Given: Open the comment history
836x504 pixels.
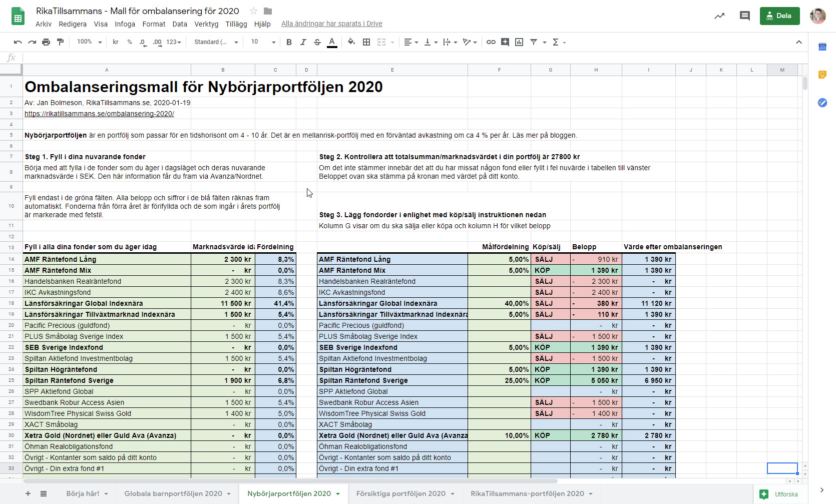Looking at the screenshot, I should point(745,16).
